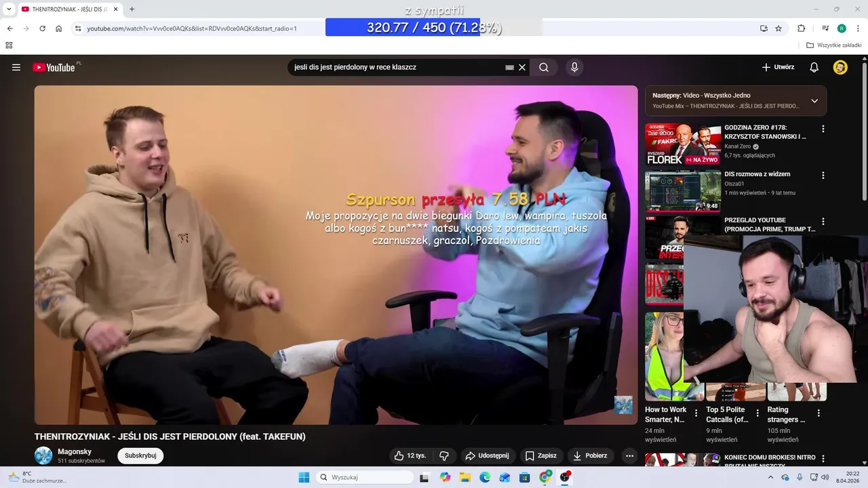Expand the YouTube Mix playlist panel
Image resolution: width=868 pixels, height=488 pixels.
[814, 101]
